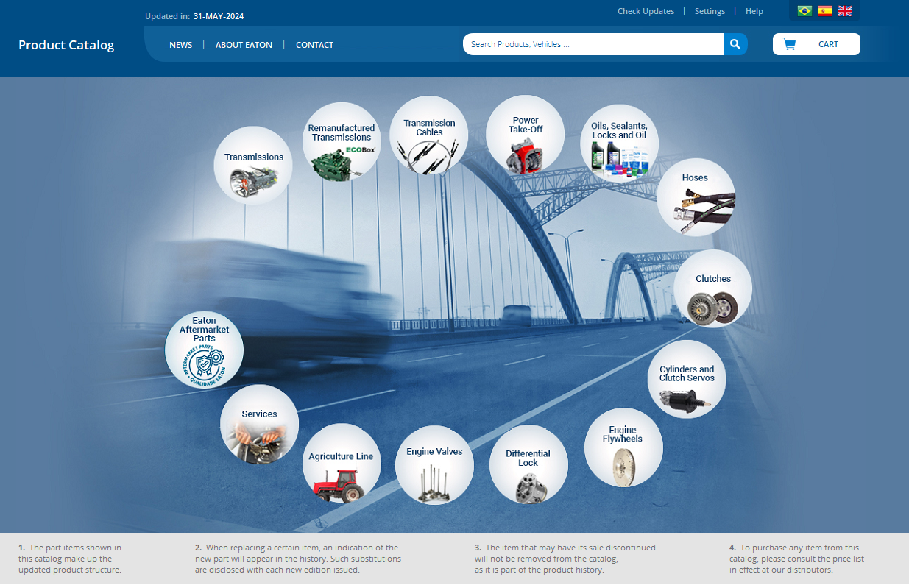Open the Agriculture Line tractor category
Image resolution: width=909 pixels, height=588 pixels.
click(342, 463)
